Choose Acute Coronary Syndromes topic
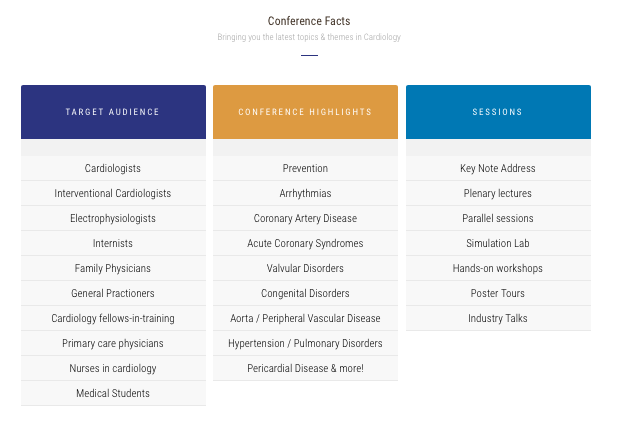 [305, 244]
